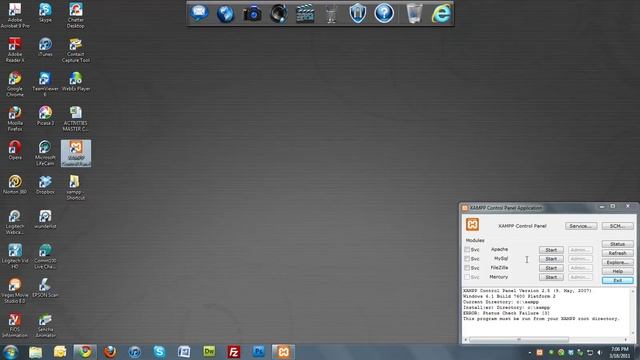Start the Mercury module

tap(551, 277)
